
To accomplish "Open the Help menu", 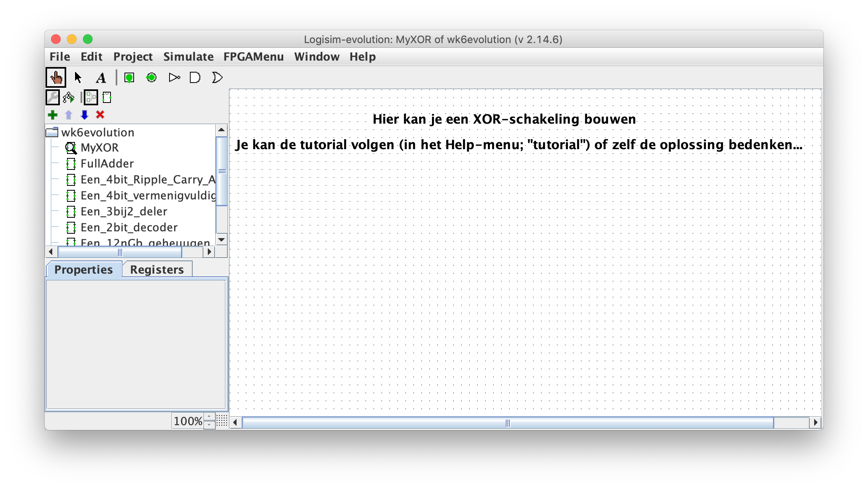I will click(363, 57).
